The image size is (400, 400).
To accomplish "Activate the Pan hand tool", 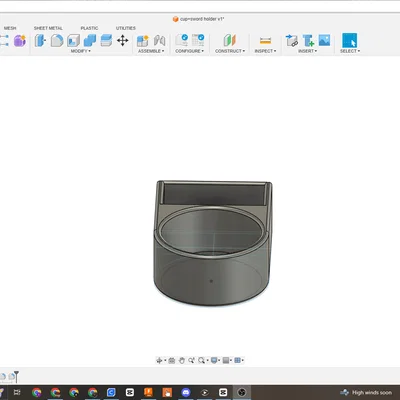I will tap(182, 360).
